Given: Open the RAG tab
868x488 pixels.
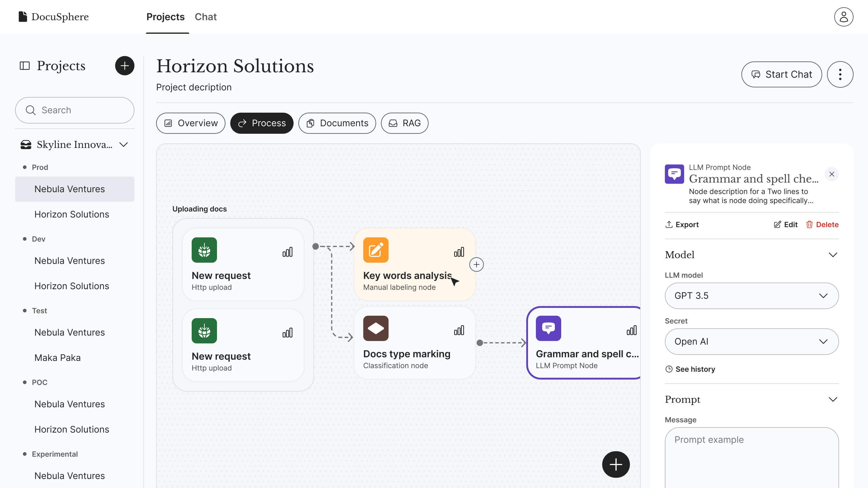Looking at the screenshot, I should (405, 123).
